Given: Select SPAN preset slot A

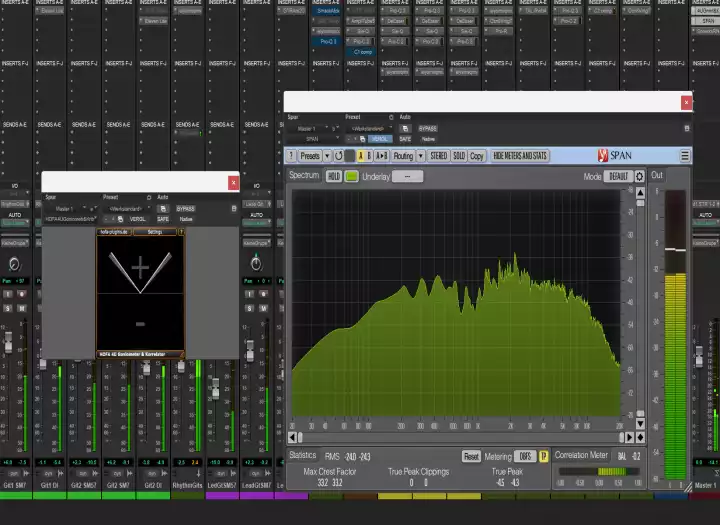Looking at the screenshot, I should click(359, 156).
